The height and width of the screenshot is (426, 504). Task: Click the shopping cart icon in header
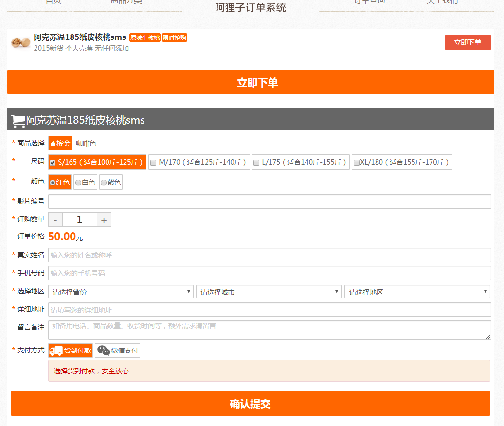tap(18, 121)
